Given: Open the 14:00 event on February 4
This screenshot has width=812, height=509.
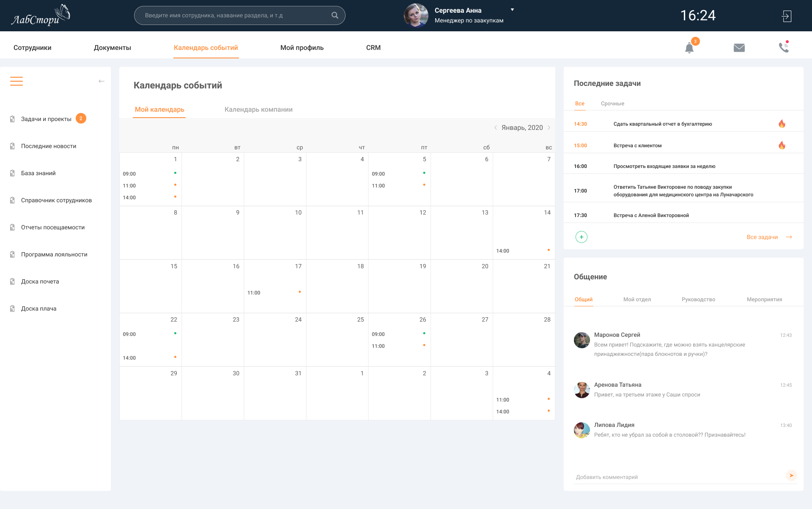Looking at the screenshot, I should (x=524, y=412).
